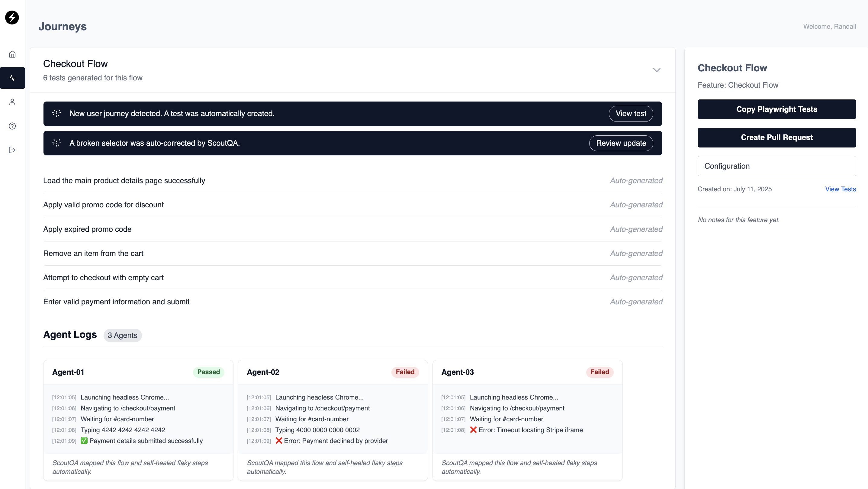Click the red error icon in Agent-03 log
Screen dimensions: 868x489
click(473, 430)
